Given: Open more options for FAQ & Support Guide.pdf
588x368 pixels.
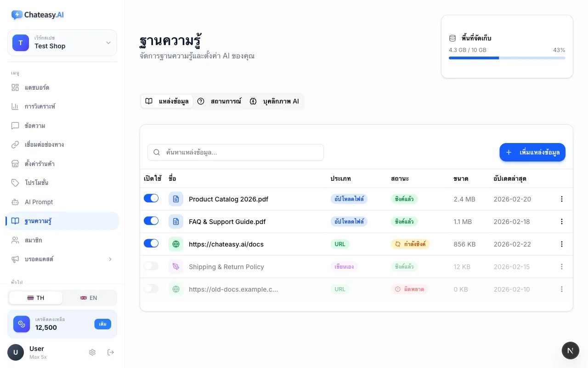Looking at the screenshot, I should click(562, 222).
